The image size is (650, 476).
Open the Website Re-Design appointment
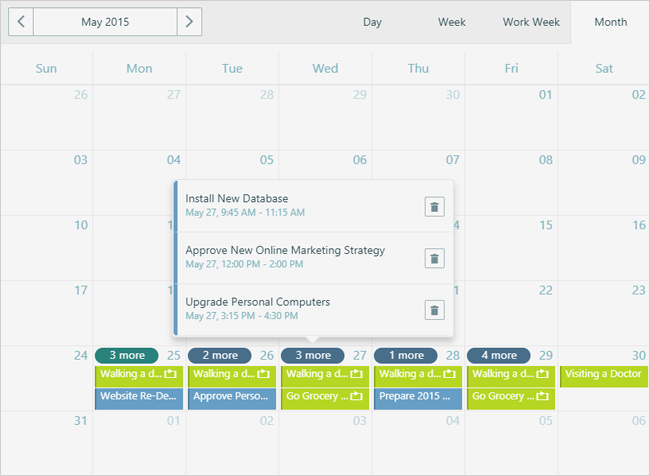(x=138, y=396)
